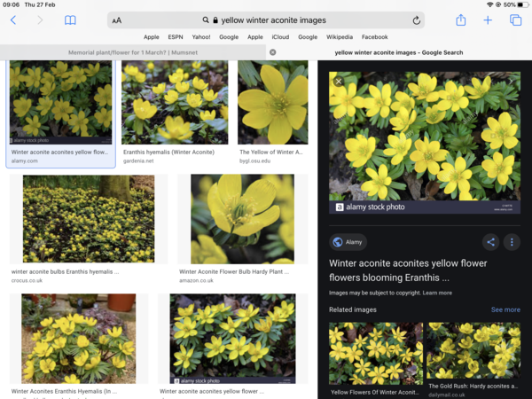Click crocus.co.uk source text
The image size is (532, 399).
click(x=27, y=280)
